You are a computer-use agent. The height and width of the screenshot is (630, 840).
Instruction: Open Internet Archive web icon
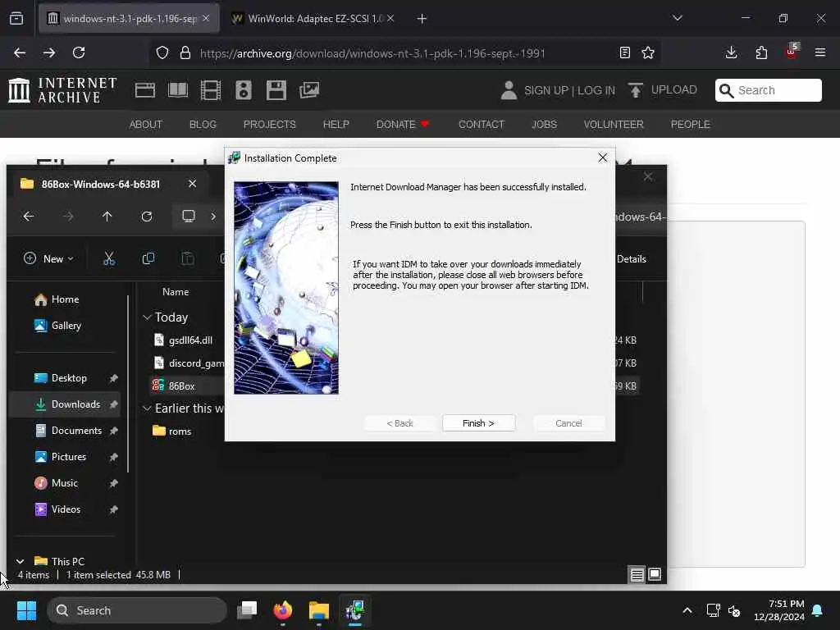(x=144, y=90)
